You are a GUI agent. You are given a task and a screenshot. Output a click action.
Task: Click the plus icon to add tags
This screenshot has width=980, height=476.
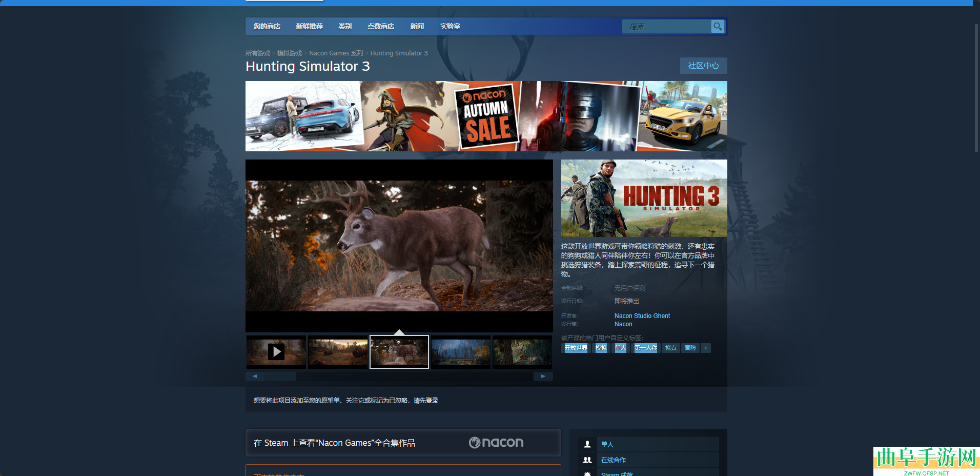[706, 348]
